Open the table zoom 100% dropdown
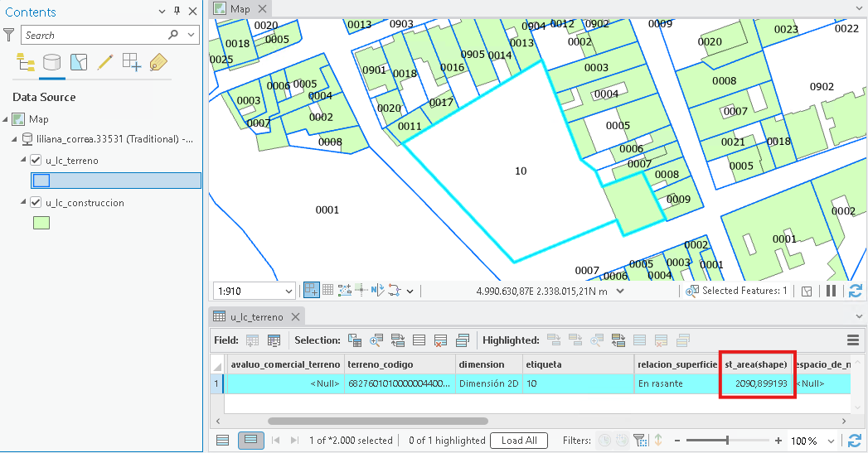 coord(831,441)
